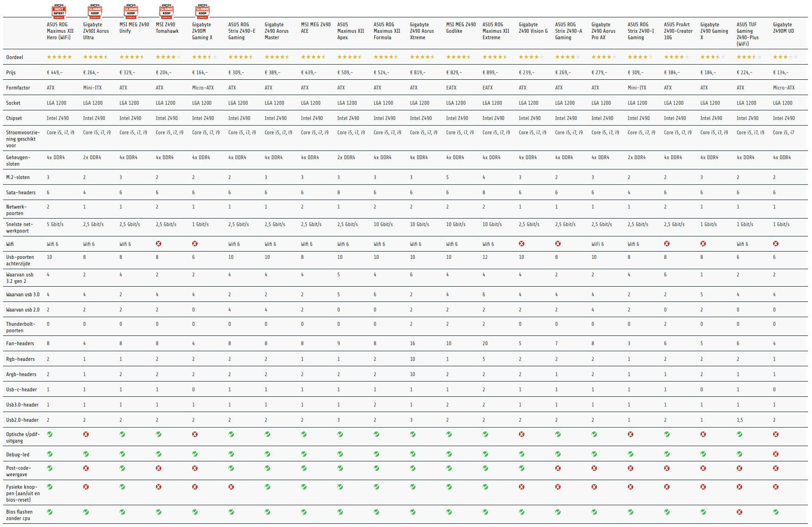812x527 pixels.
Task: Click the 'ASUS ROG Maximus XII Hero (WiFi)' column header
Action: tap(60, 31)
